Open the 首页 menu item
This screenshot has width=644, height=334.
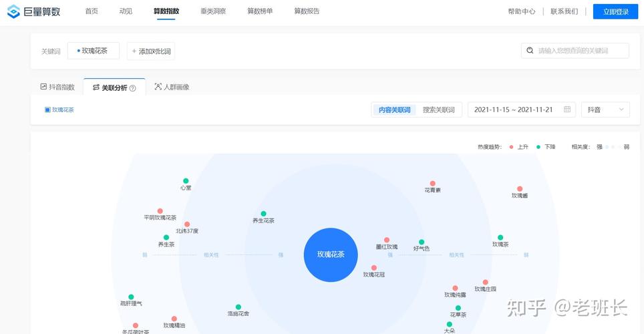tap(92, 11)
